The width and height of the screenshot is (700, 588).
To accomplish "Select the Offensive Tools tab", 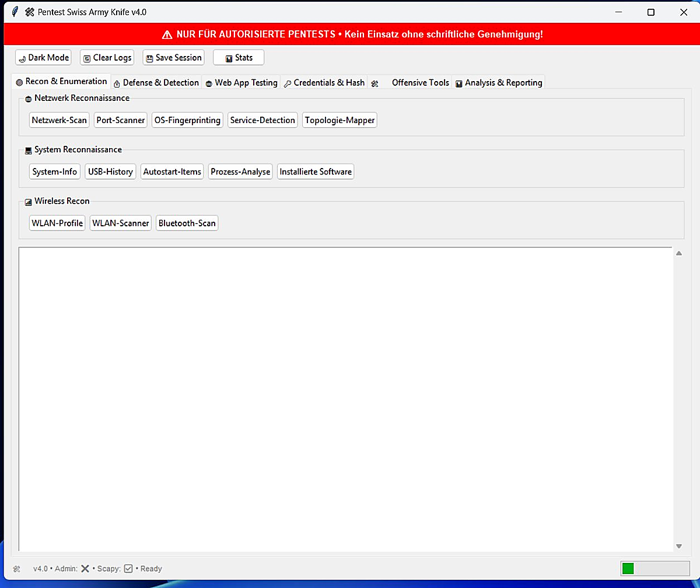I will point(410,83).
